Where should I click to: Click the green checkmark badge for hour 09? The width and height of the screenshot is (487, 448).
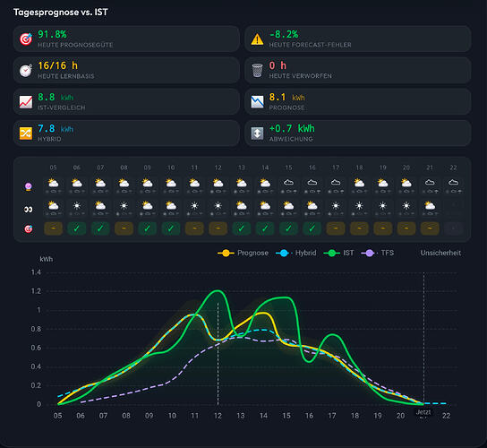(x=147, y=228)
